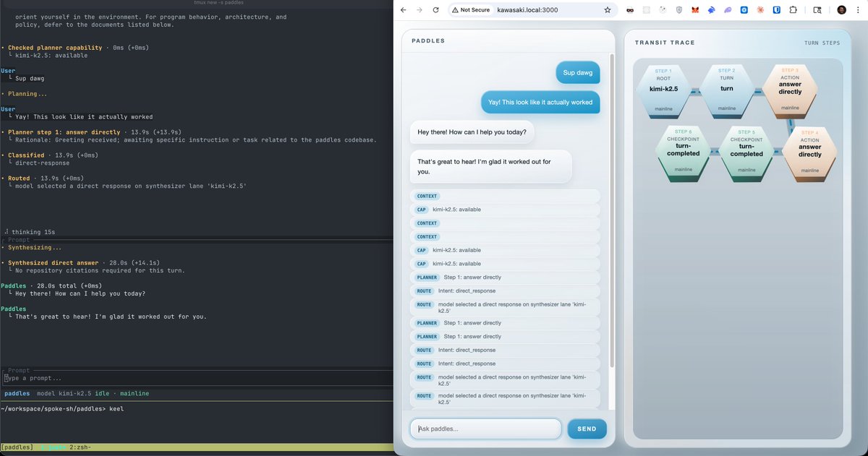
Task: Open the gray shield extension
Action: 679,10
